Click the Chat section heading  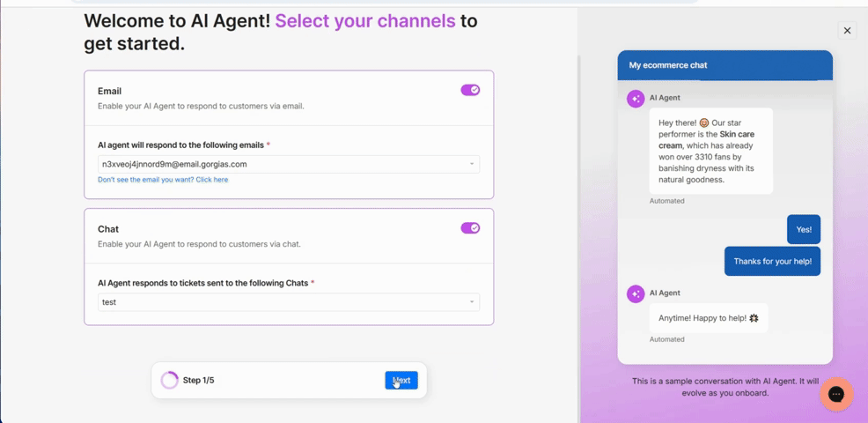tap(108, 229)
